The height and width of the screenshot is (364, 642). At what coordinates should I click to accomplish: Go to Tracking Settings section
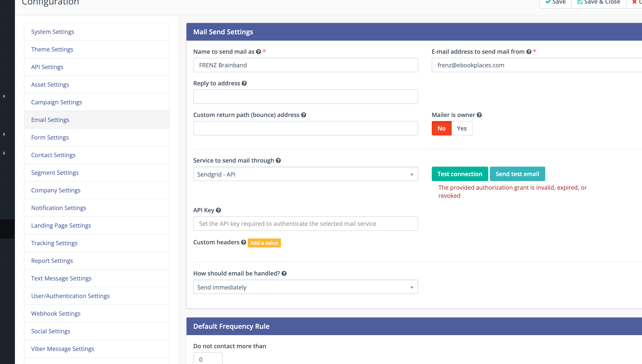pyautogui.click(x=54, y=243)
